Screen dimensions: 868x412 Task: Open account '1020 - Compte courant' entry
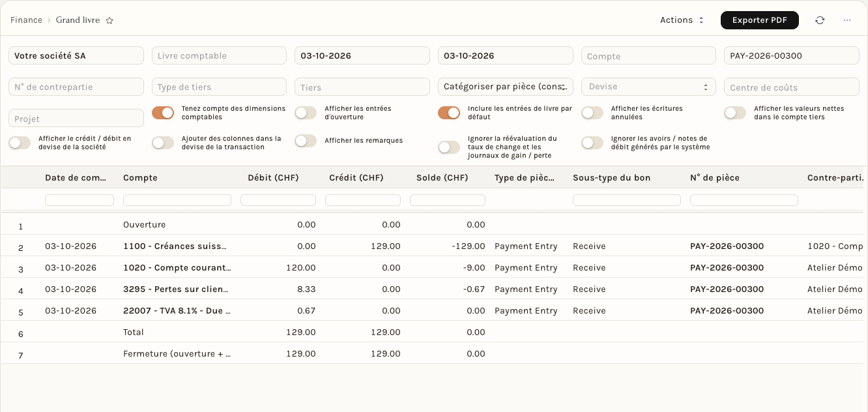(177, 268)
